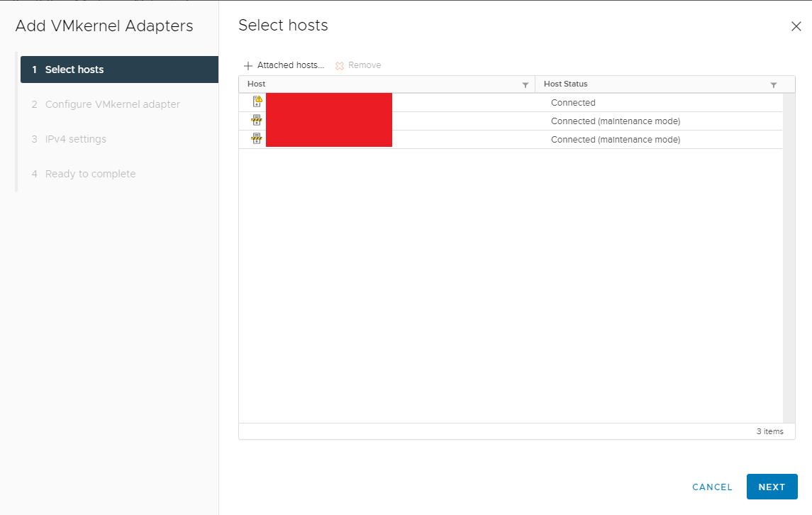
Task: Click the Remove button in toolbar
Action: pos(358,65)
